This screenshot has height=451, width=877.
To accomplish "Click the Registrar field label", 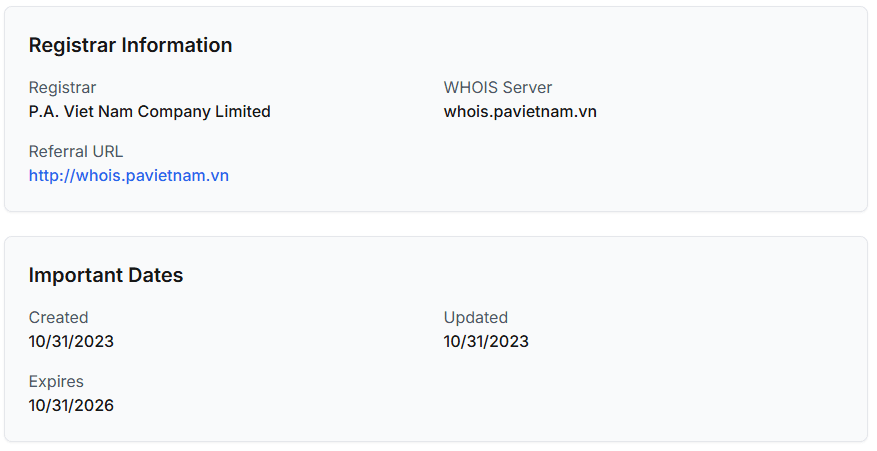I will coord(62,88).
